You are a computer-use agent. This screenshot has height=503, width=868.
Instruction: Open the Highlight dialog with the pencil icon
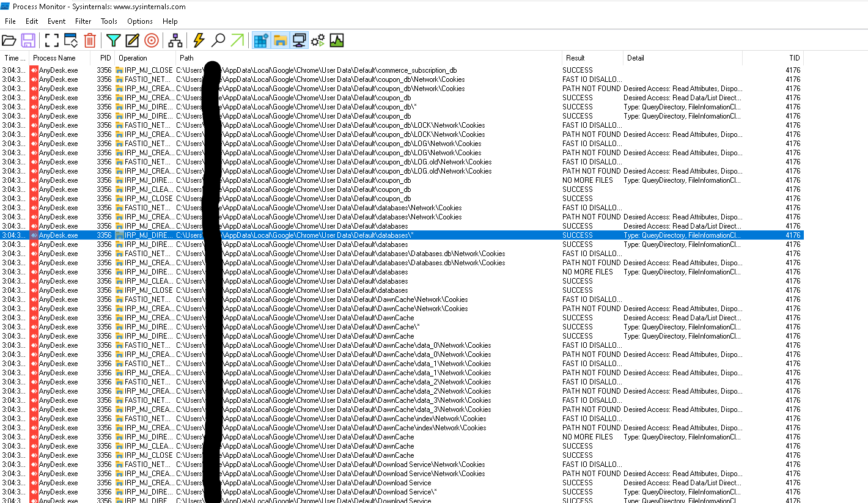click(x=132, y=41)
